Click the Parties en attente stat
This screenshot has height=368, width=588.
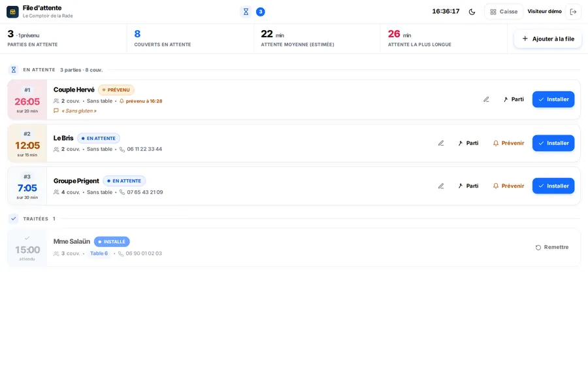tap(63, 39)
